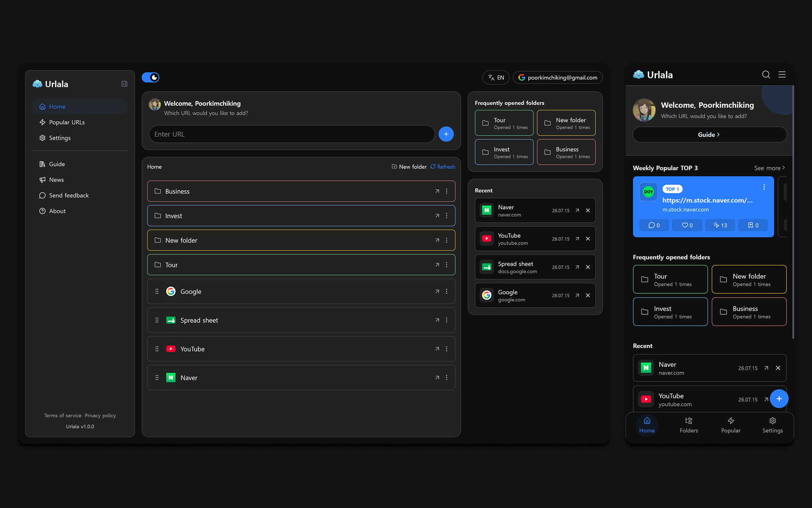Remove Naver from mobile Recent list

[x=778, y=368]
